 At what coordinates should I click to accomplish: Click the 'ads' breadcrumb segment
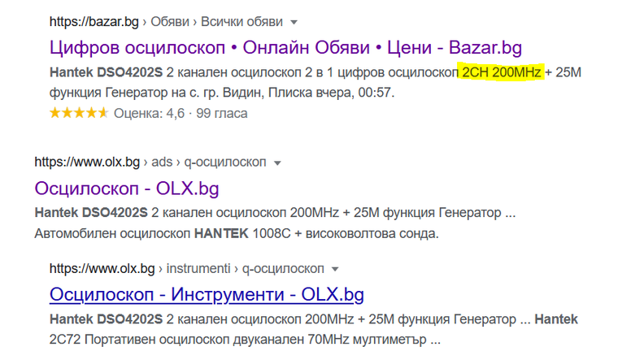(163, 163)
